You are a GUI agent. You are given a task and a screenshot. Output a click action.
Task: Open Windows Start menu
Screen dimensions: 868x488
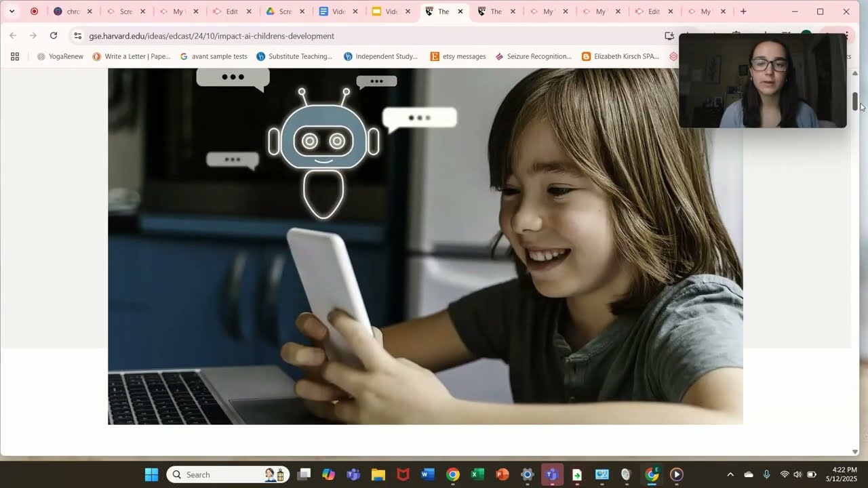[x=152, y=474]
